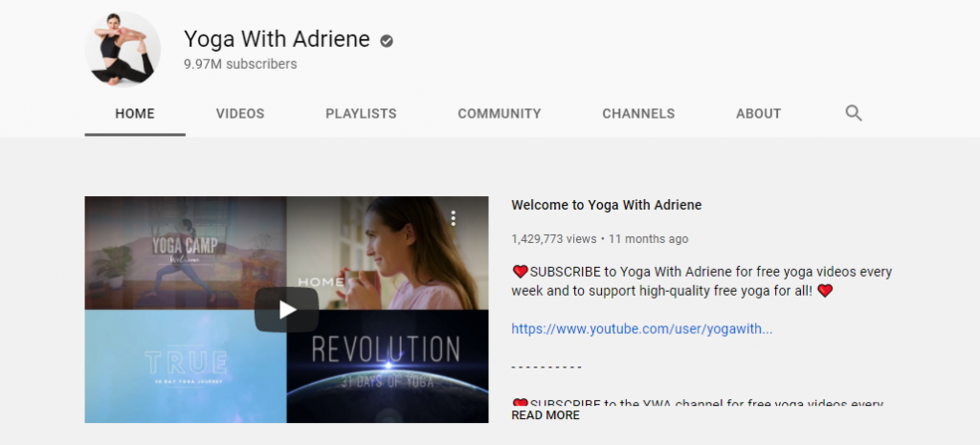Open the About tab

758,114
